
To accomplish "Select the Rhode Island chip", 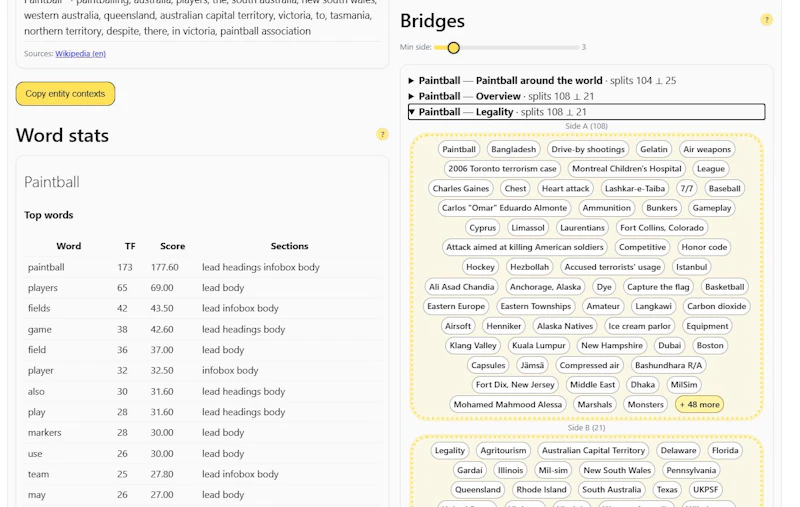I will tap(541, 490).
